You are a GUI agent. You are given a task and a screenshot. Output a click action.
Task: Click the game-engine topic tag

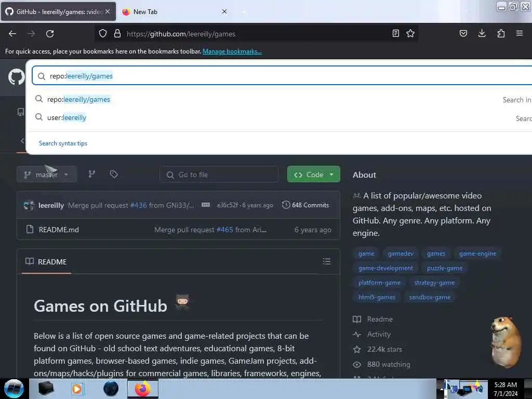coord(478,254)
